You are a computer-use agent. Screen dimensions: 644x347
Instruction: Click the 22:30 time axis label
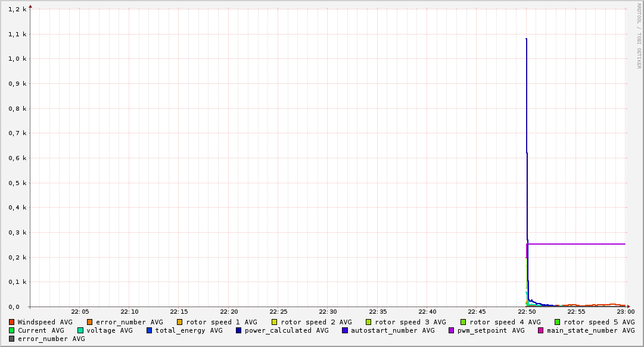click(328, 312)
